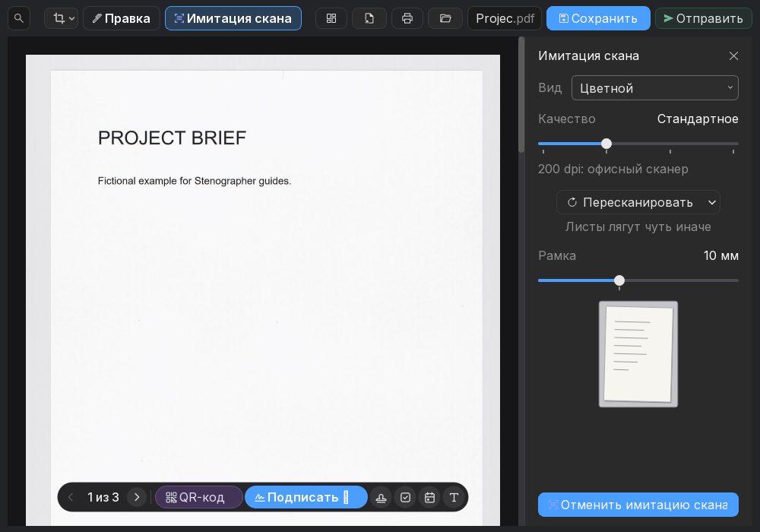Click 'Fictional example for Stenographer guides.' text
The image size is (760, 532).
point(195,181)
